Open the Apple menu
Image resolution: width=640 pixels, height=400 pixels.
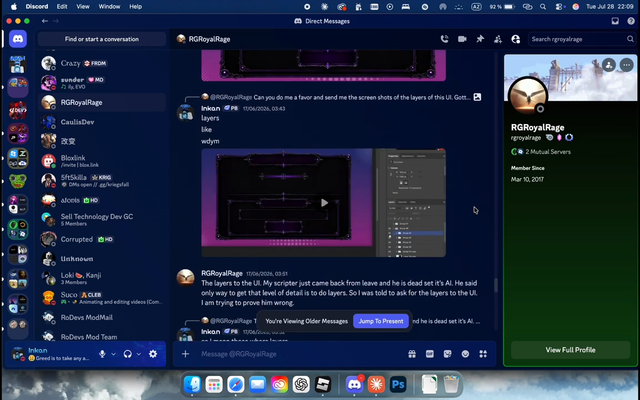point(13,7)
